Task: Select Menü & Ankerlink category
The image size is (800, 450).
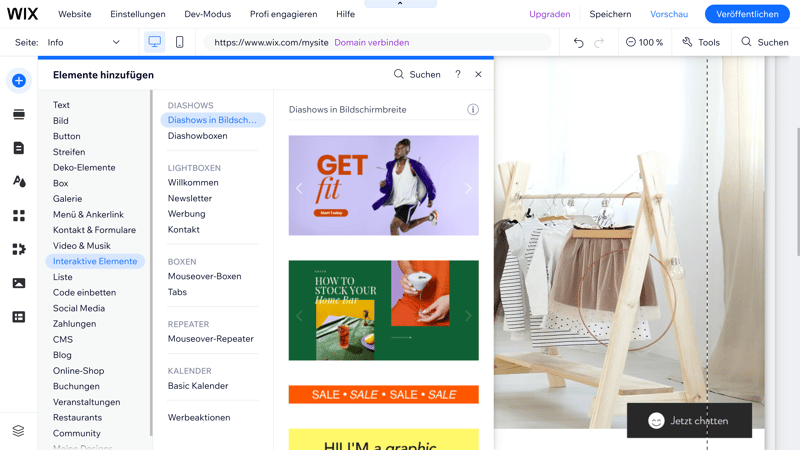Action: (88, 214)
